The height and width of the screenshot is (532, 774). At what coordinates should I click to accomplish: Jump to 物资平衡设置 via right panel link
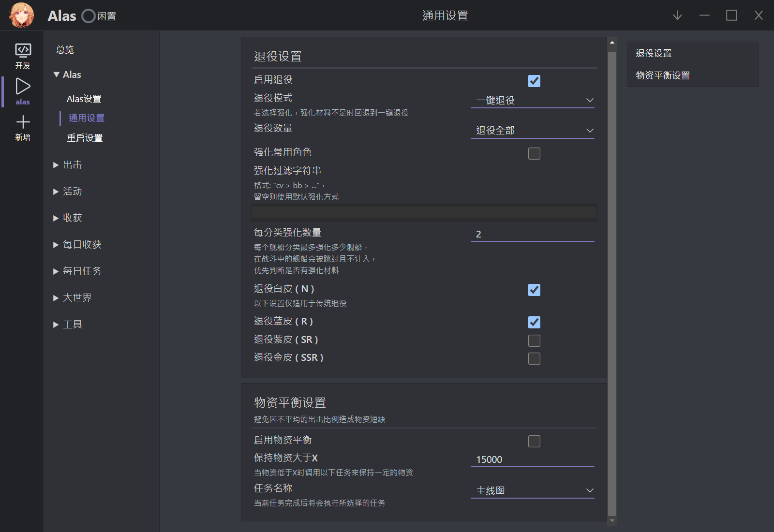[663, 75]
